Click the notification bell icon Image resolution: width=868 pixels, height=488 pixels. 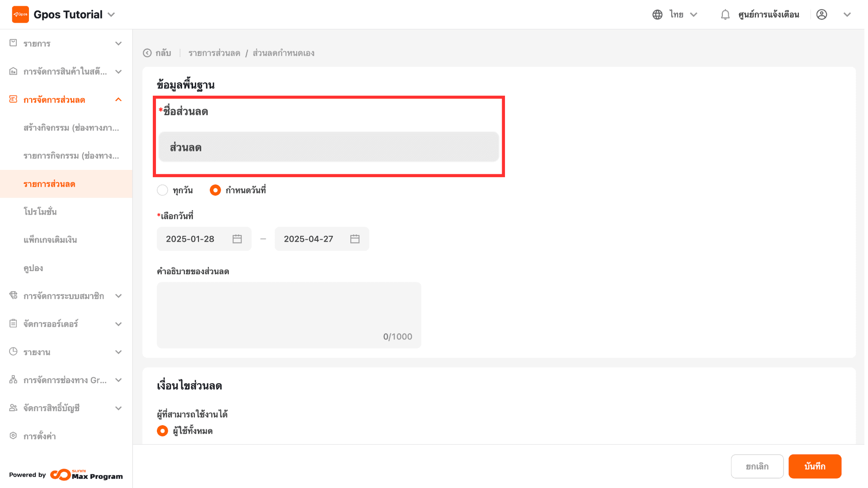[725, 14]
